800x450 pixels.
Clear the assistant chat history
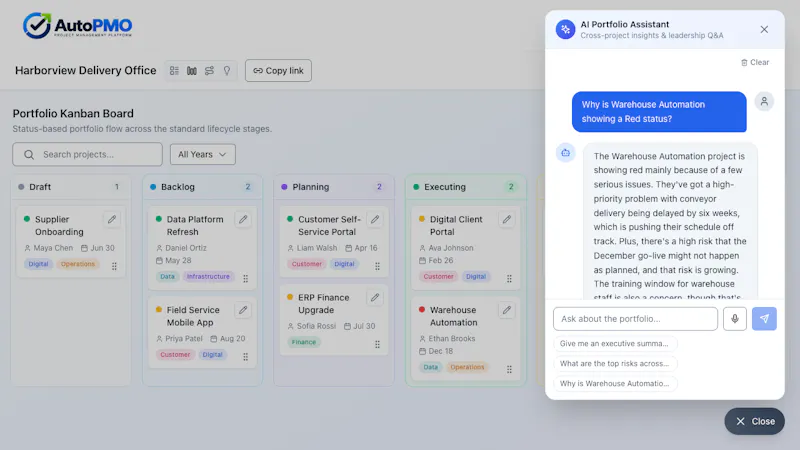click(x=755, y=62)
